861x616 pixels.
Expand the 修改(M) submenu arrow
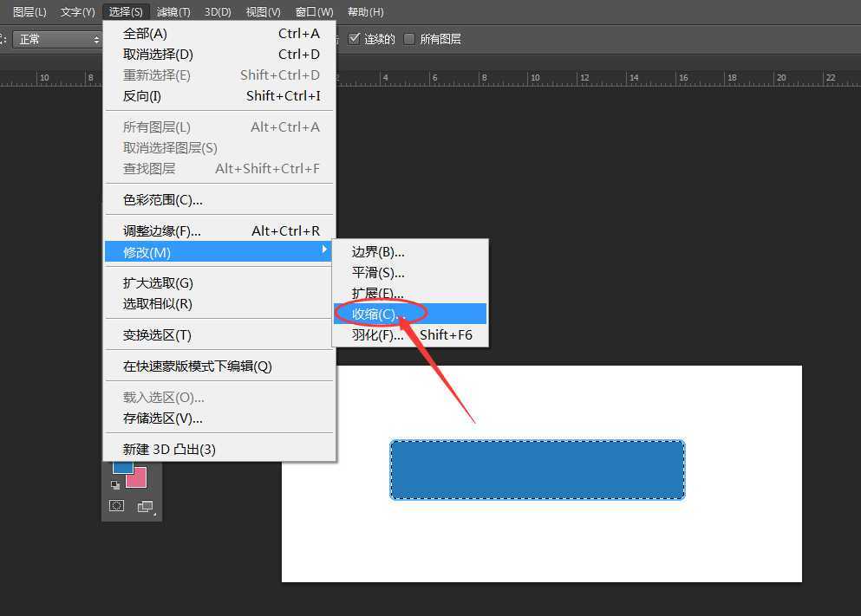(324, 251)
